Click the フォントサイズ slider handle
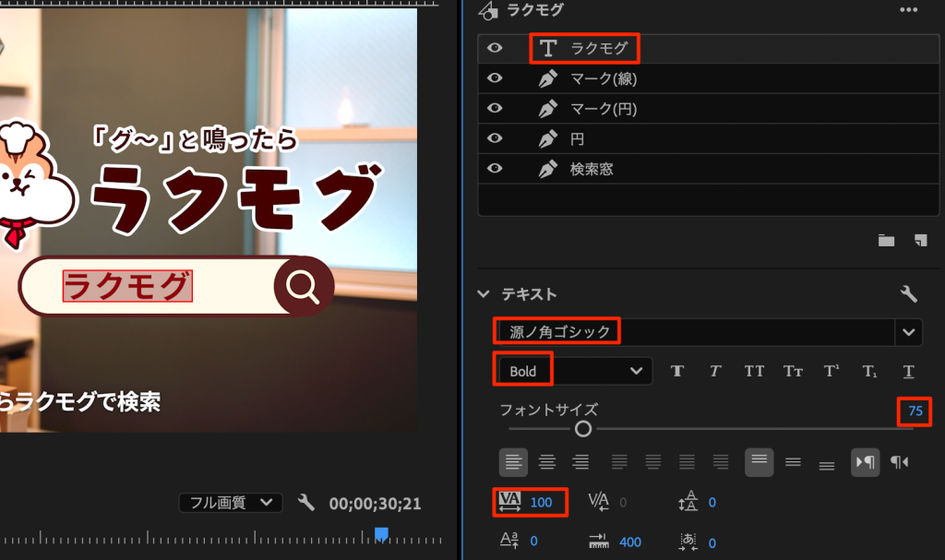 click(x=583, y=429)
